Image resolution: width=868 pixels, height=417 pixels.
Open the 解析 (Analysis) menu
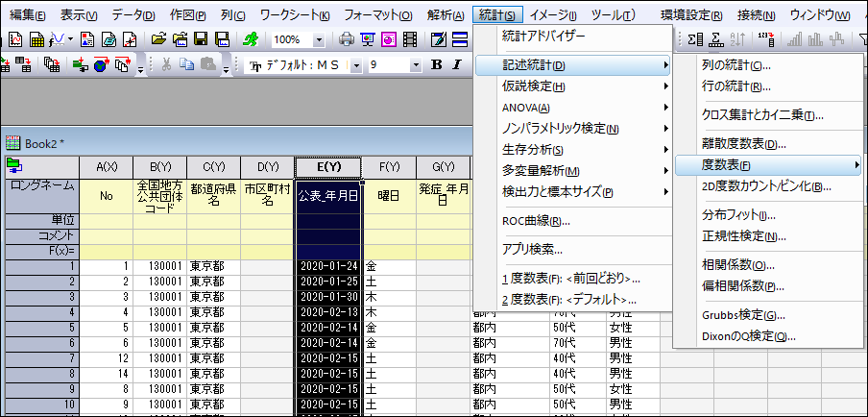tap(446, 15)
